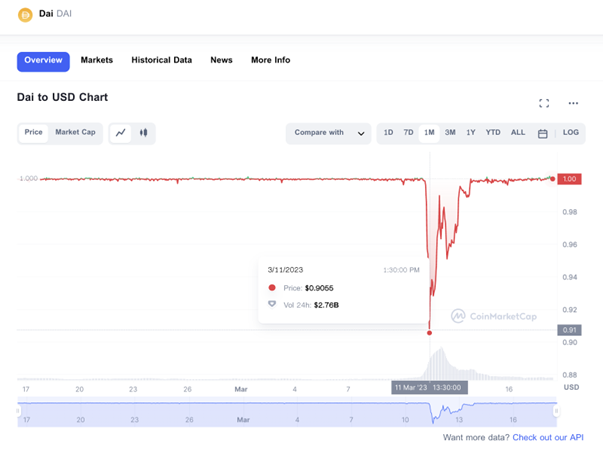Go to the Historical Data tab
This screenshot has width=603, height=459.
[161, 61]
